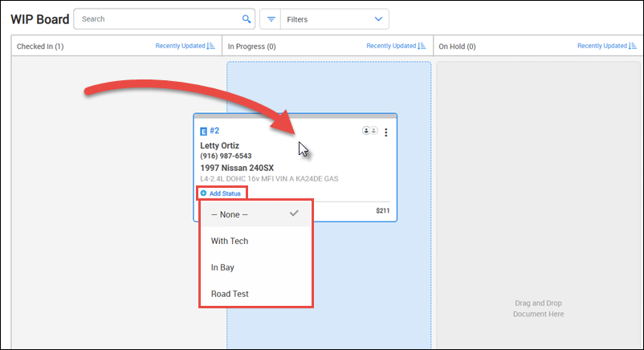Click vehicle 1997 Nissan 240SX
The width and height of the screenshot is (644, 350).
pyautogui.click(x=237, y=168)
